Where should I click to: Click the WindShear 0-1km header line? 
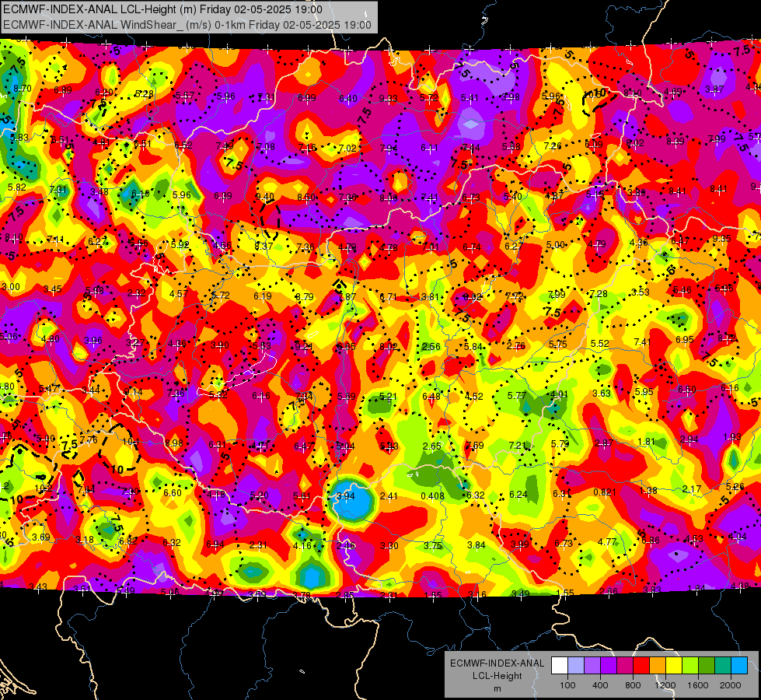[x=187, y=25]
